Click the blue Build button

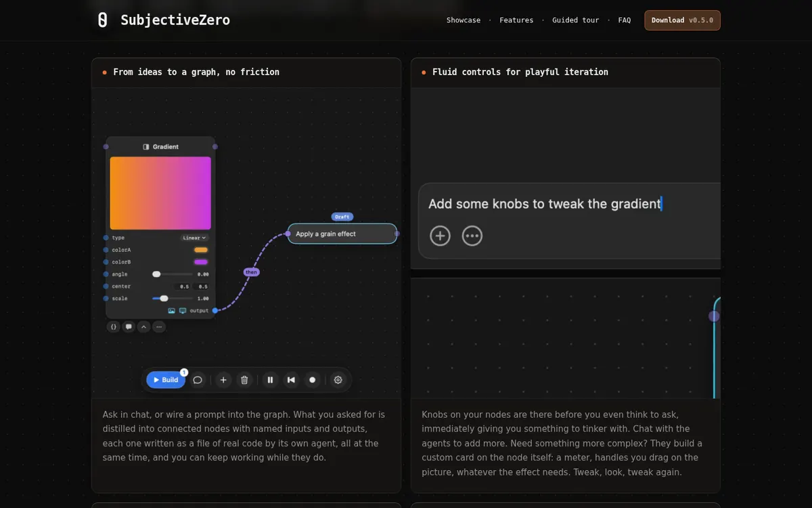pos(166,380)
